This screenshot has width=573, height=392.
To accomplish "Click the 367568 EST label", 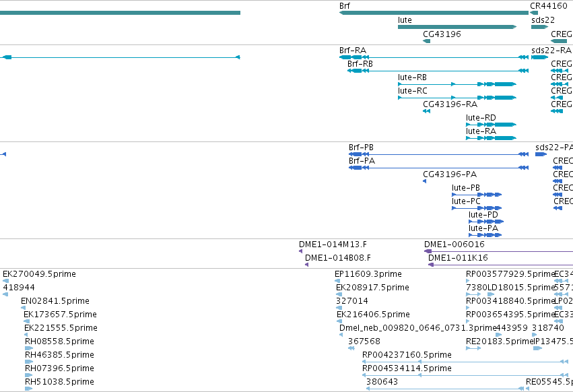I will (364, 341).
